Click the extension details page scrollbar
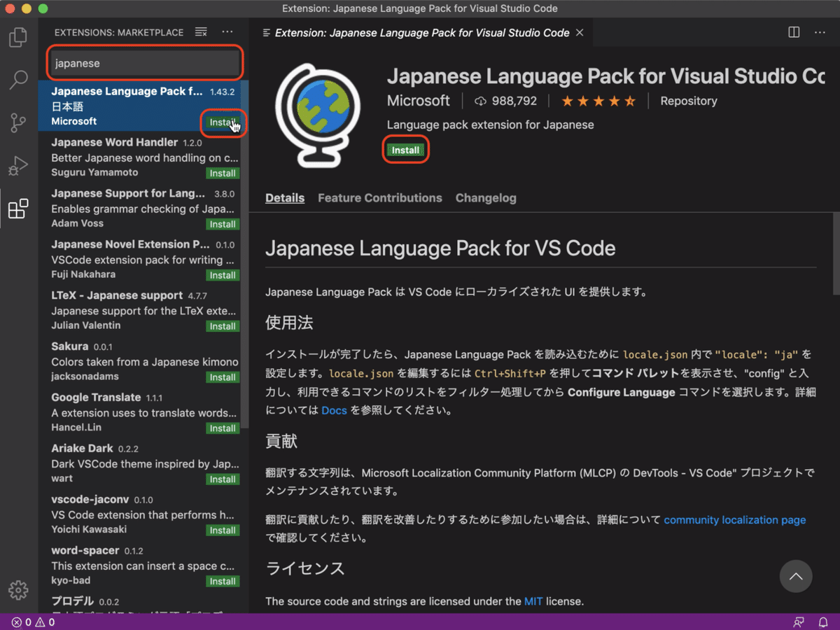This screenshot has width=840, height=630. click(836, 253)
